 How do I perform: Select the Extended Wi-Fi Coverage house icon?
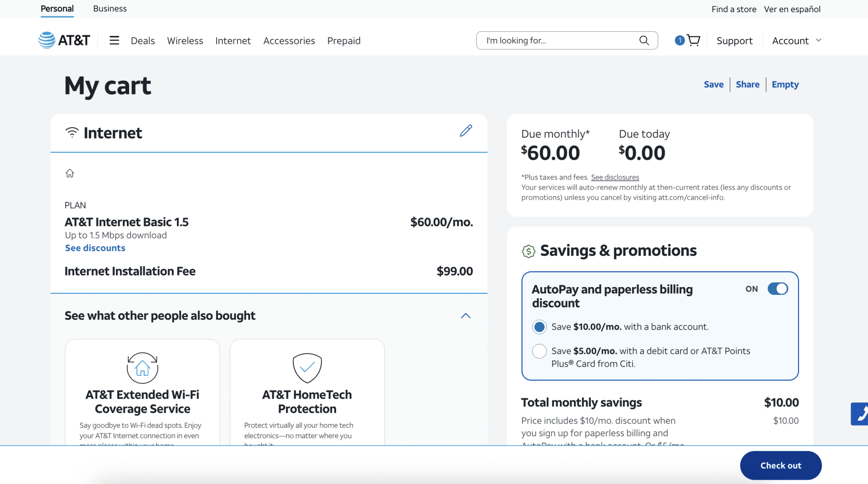(x=142, y=368)
